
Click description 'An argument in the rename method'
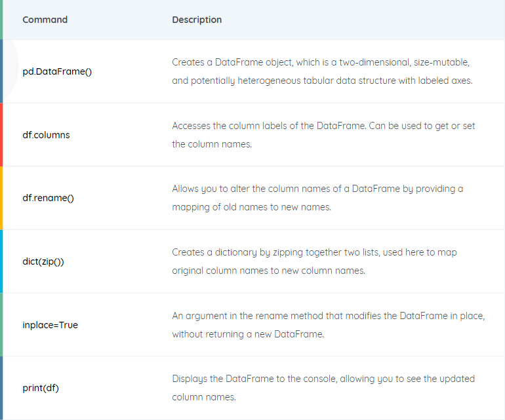(x=329, y=325)
